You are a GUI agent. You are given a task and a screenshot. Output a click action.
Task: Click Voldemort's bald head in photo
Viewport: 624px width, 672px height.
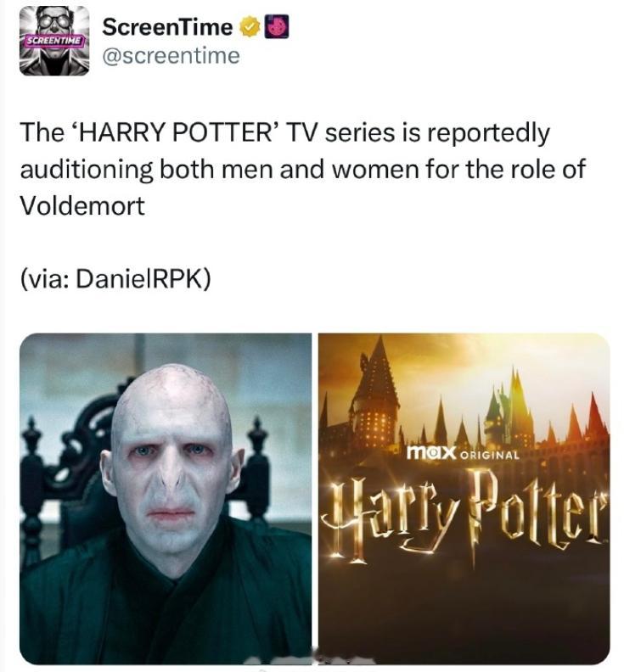[171, 395]
